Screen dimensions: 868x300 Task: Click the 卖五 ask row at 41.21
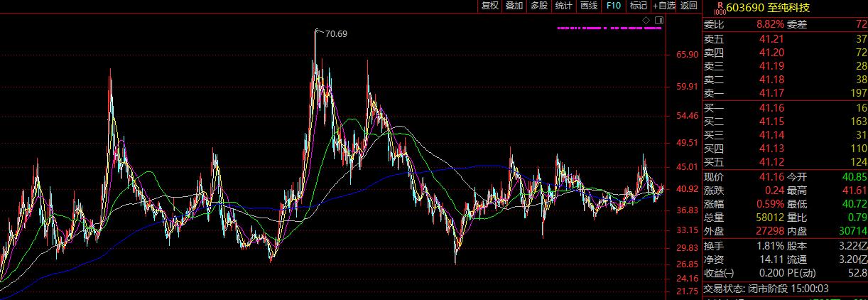[x=771, y=39]
